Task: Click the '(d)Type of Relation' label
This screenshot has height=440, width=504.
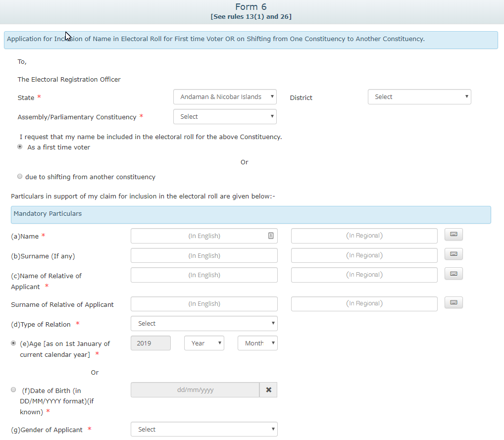Action: [x=41, y=325]
